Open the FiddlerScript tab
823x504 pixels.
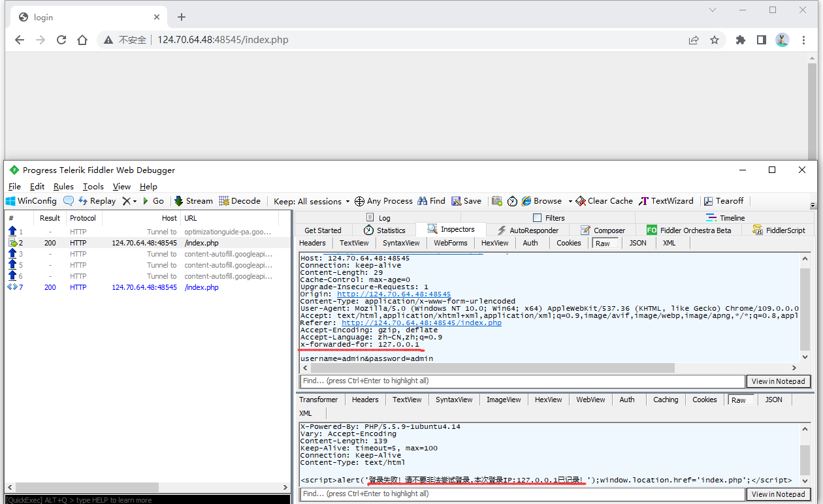click(779, 230)
